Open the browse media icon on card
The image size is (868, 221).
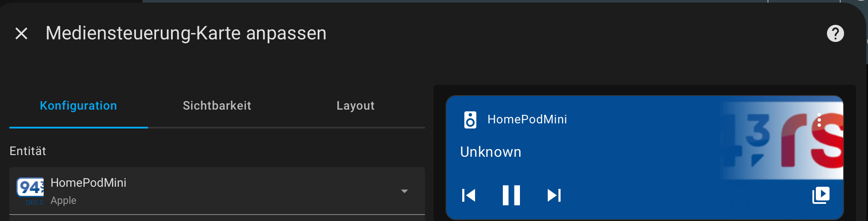pos(821,195)
